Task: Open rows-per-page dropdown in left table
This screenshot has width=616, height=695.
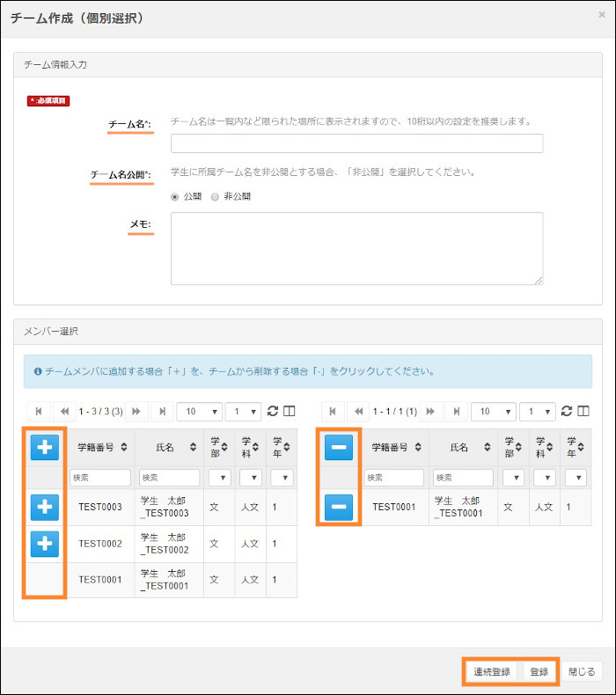Action: point(197,411)
